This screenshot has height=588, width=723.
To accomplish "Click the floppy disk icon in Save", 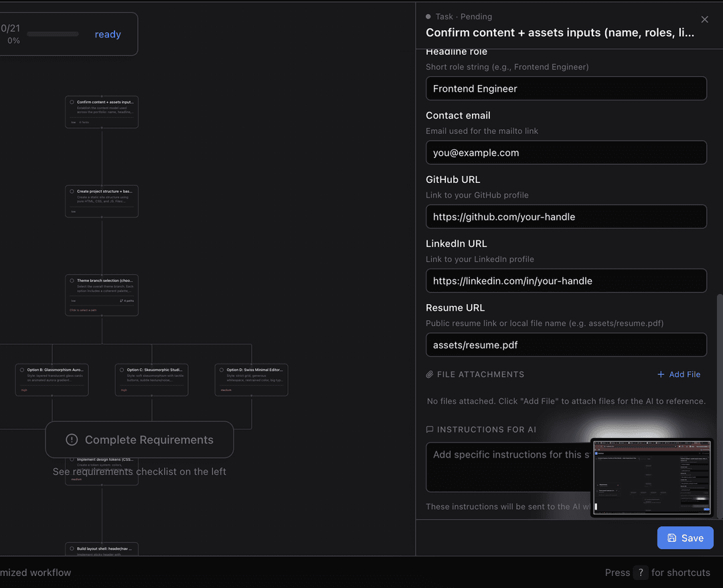I will [672, 538].
